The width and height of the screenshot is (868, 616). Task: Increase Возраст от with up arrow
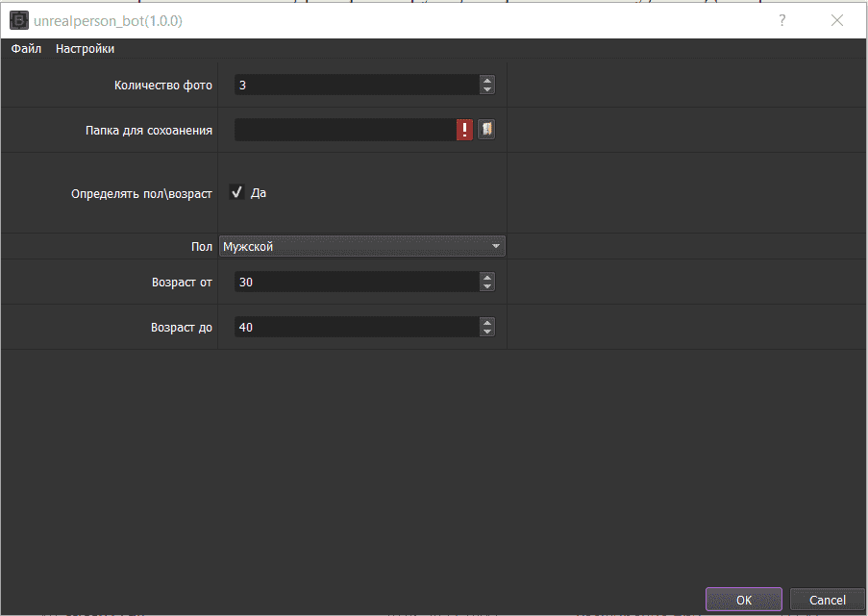click(x=487, y=278)
